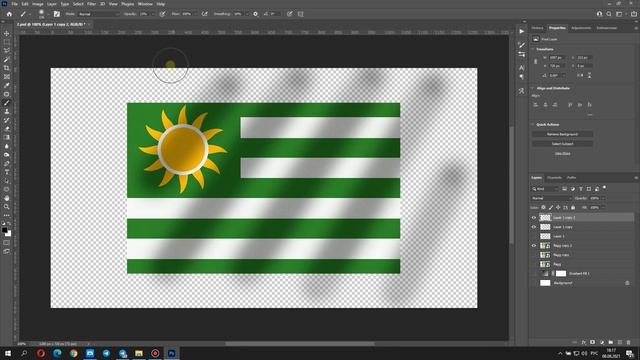This screenshot has width=640, height=360.
Task: Open the Filter menu
Action: (91, 4)
